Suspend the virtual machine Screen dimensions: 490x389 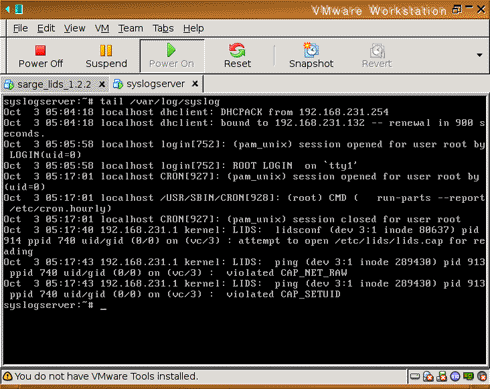pyautogui.click(x=106, y=56)
